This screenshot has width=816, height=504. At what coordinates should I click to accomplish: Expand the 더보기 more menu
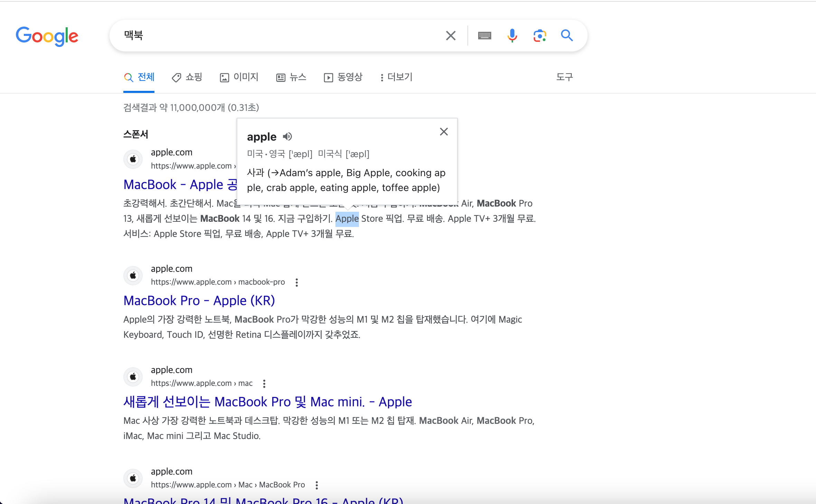[396, 77]
